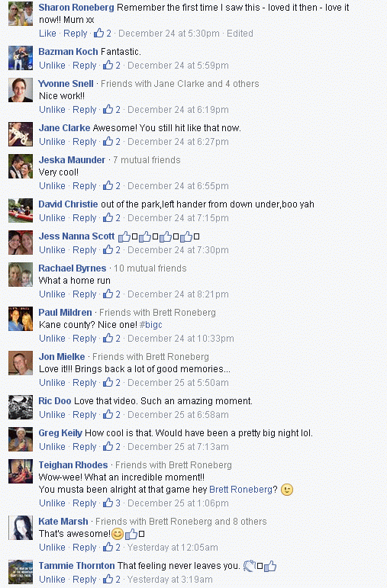Click thumbs-up icon on Teighan Rhodes' comment

[108, 503]
